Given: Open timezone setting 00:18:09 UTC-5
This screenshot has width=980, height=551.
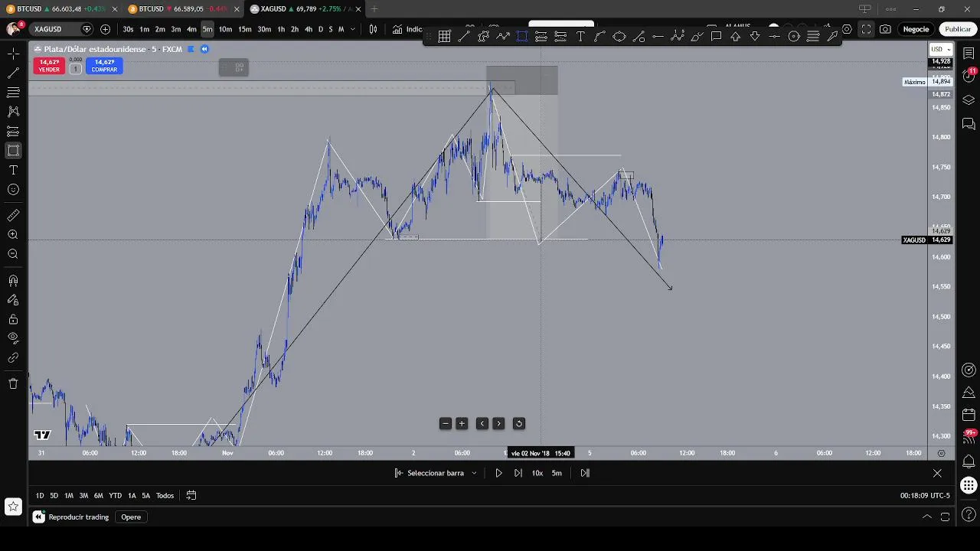Looking at the screenshot, I should (925, 496).
